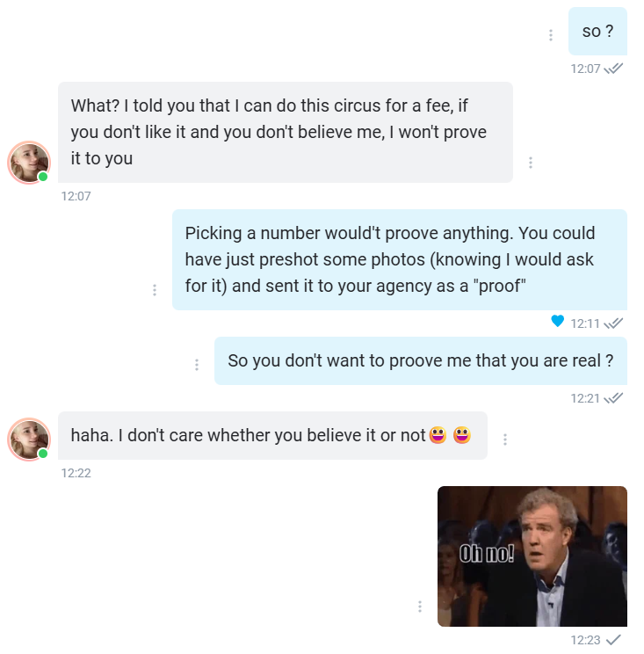The image size is (644, 654).
Task: Click the "Picking a number wouldn't proove anything" bubble
Action: (x=399, y=259)
